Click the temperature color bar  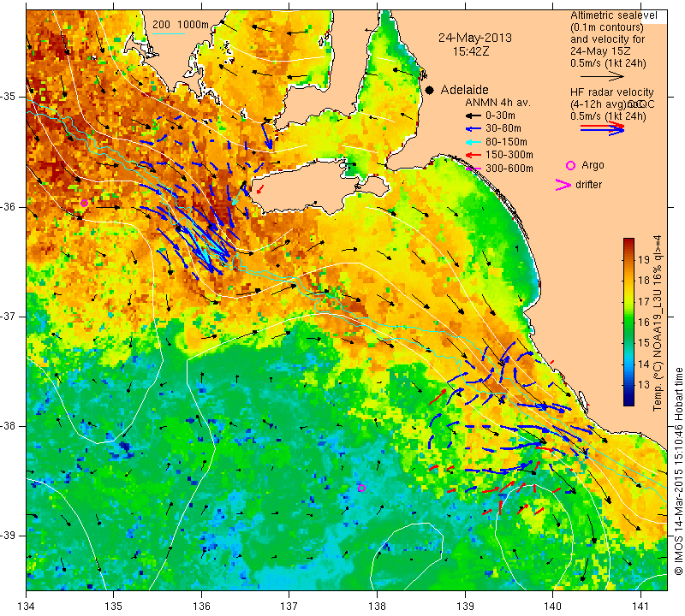point(628,322)
